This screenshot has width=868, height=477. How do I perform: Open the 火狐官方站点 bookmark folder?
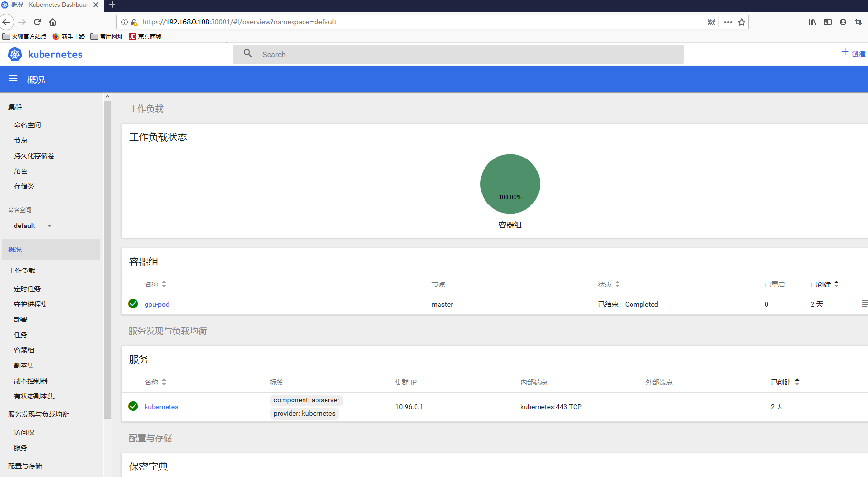point(24,36)
